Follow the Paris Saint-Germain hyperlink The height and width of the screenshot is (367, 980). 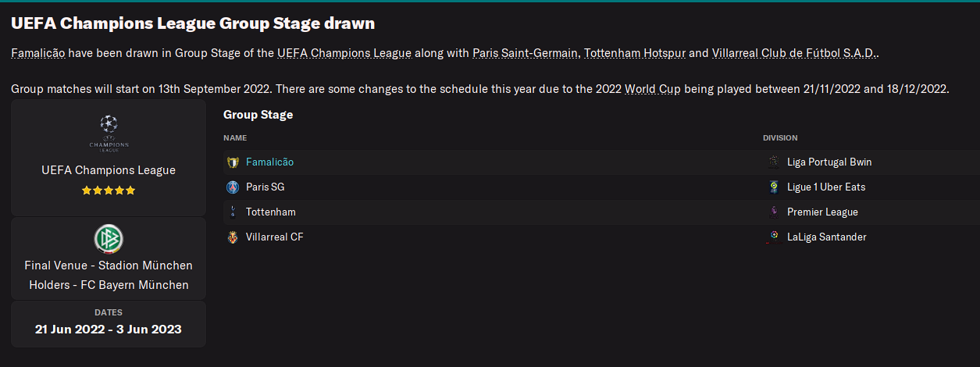526,54
